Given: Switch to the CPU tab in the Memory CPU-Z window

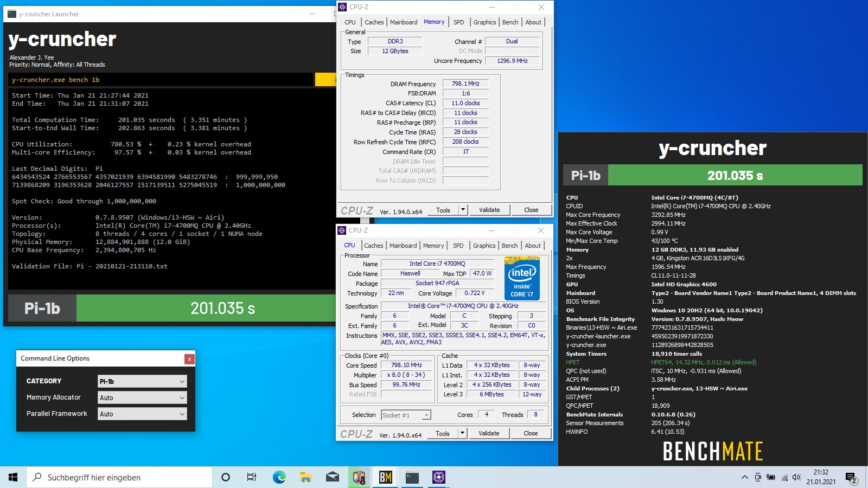Looking at the screenshot, I should coord(350,22).
